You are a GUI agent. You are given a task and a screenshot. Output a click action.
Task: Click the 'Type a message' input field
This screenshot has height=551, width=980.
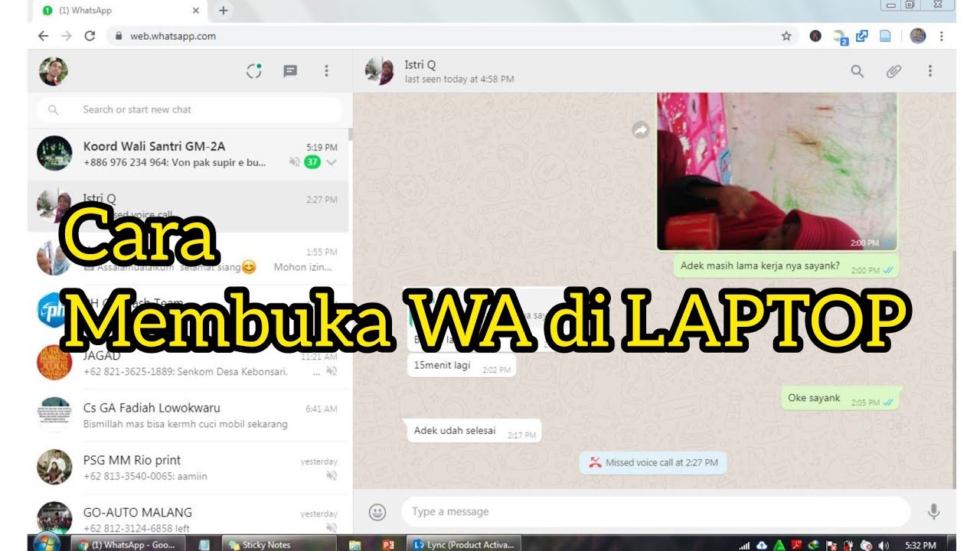click(655, 512)
